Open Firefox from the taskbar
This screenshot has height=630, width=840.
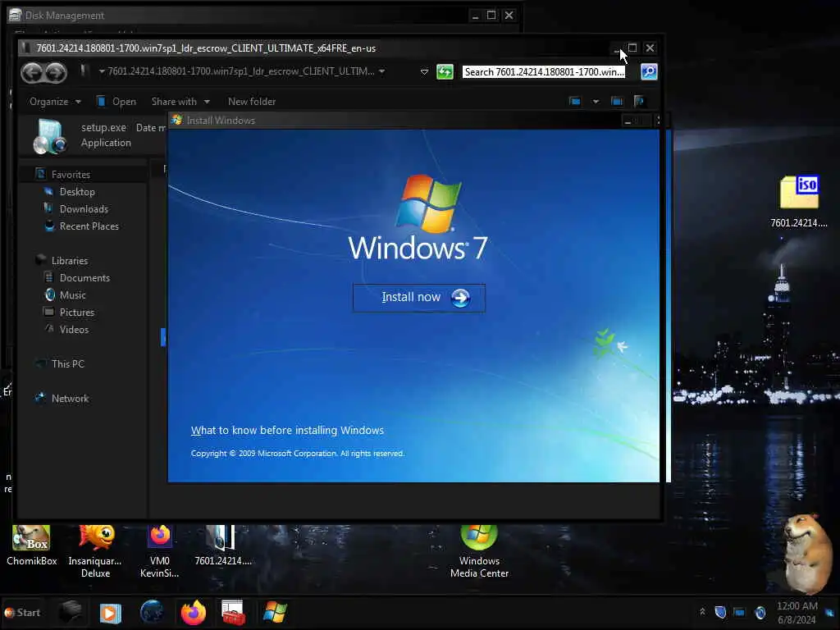(x=193, y=612)
